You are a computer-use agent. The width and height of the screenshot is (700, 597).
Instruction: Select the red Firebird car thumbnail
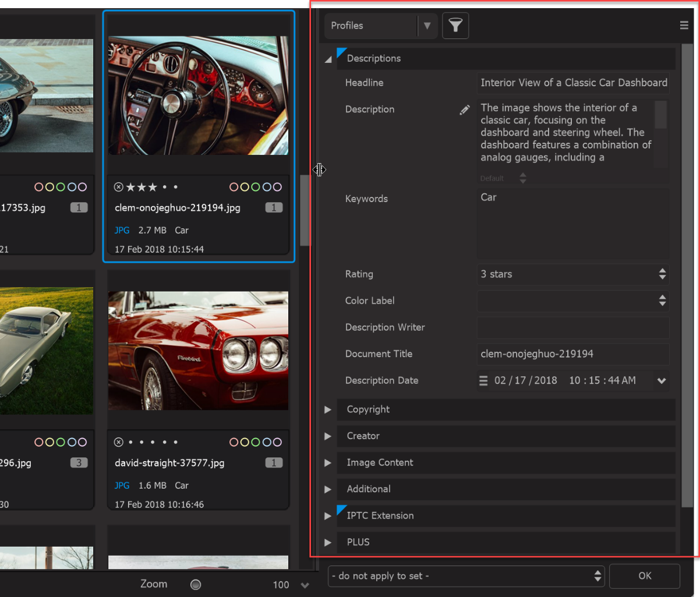point(198,351)
